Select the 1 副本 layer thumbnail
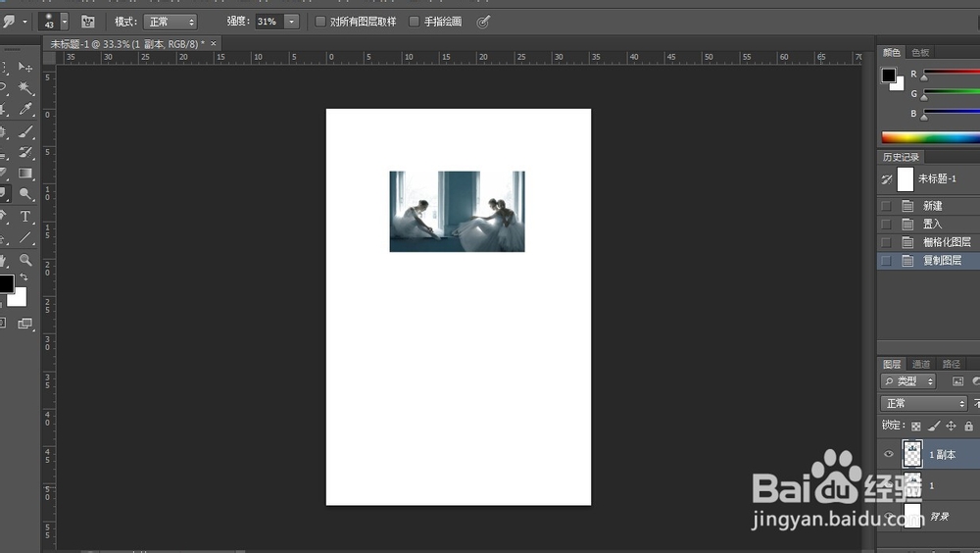980x553 pixels. (912, 454)
